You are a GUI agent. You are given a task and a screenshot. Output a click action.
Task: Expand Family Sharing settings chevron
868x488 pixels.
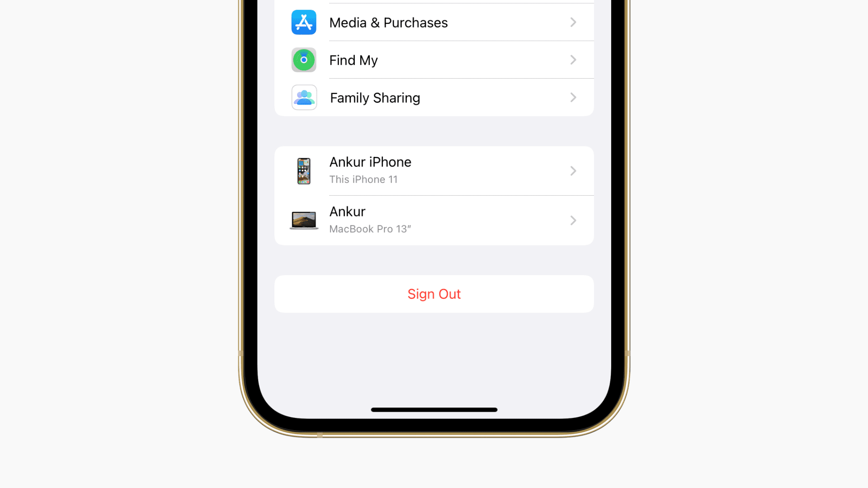coord(572,97)
